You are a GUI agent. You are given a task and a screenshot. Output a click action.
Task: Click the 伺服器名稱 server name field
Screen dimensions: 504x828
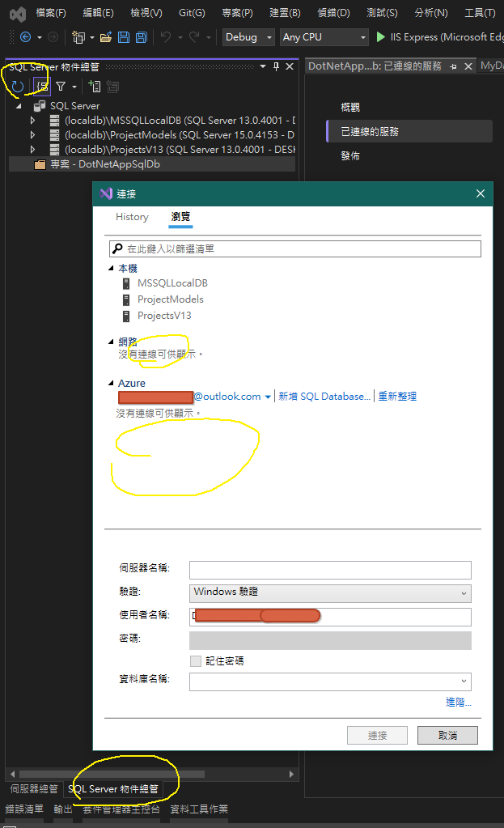330,570
